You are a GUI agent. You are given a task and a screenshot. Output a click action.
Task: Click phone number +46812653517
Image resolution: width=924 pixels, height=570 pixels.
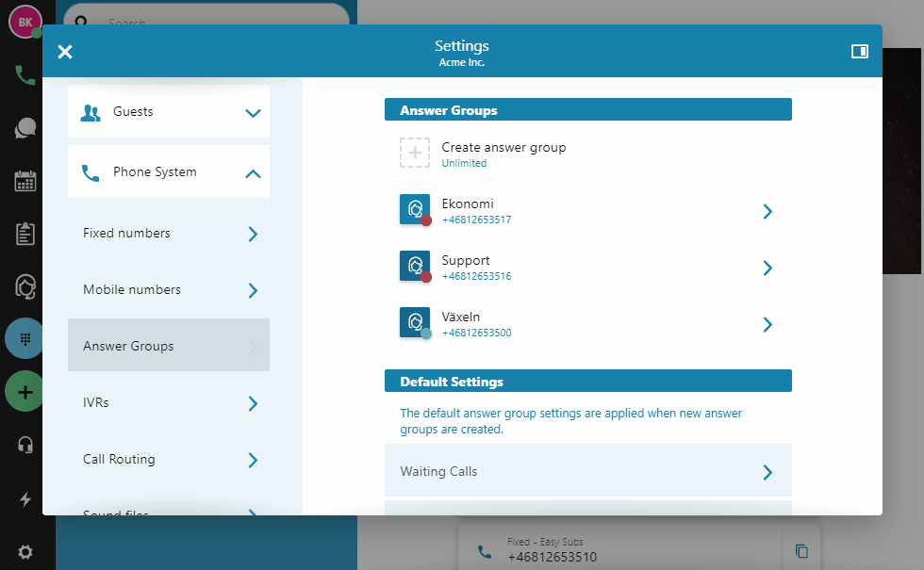pos(477,220)
